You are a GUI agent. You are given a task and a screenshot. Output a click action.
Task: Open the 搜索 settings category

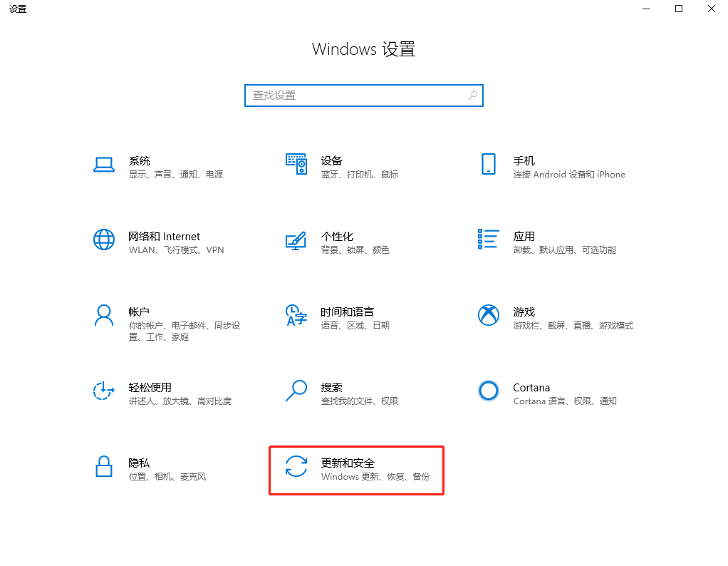click(331, 388)
